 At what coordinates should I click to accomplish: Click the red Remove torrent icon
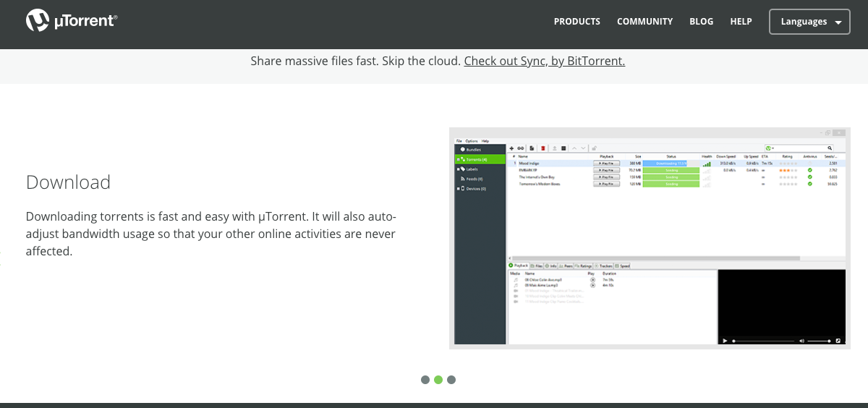click(x=542, y=148)
